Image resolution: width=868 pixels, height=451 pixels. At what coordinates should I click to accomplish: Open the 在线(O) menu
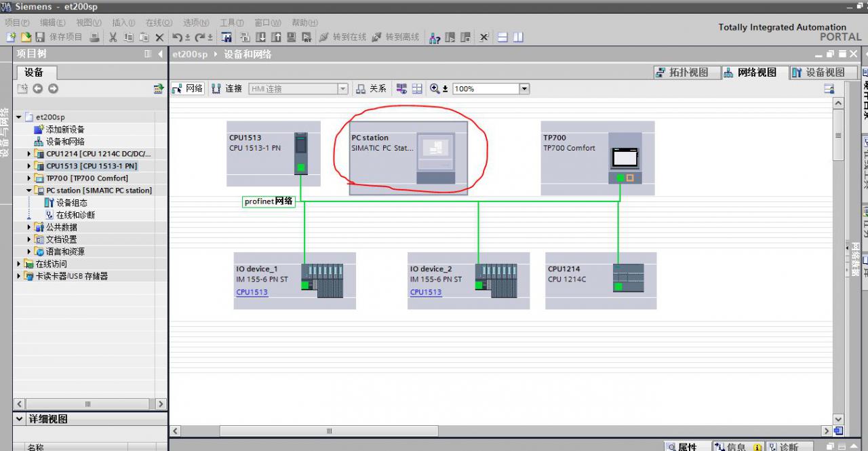[x=159, y=22]
